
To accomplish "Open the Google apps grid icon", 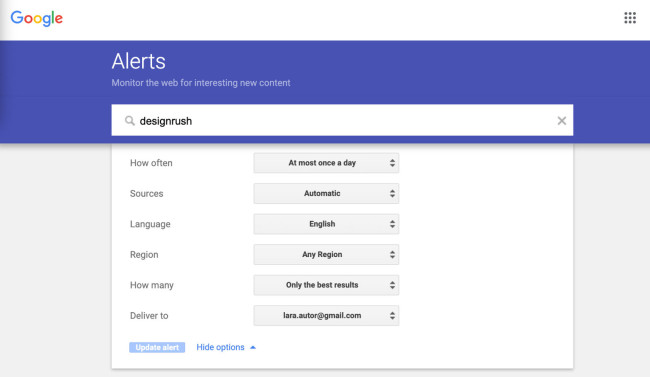I will pos(630,18).
